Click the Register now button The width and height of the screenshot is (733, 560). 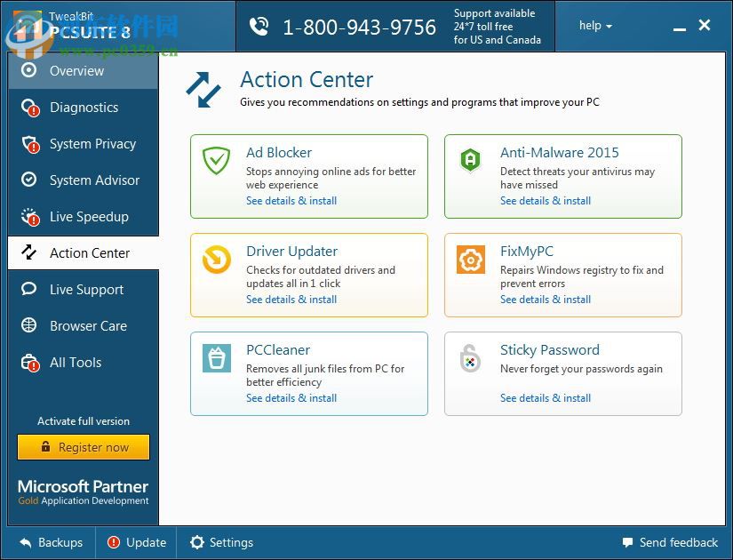[84, 447]
